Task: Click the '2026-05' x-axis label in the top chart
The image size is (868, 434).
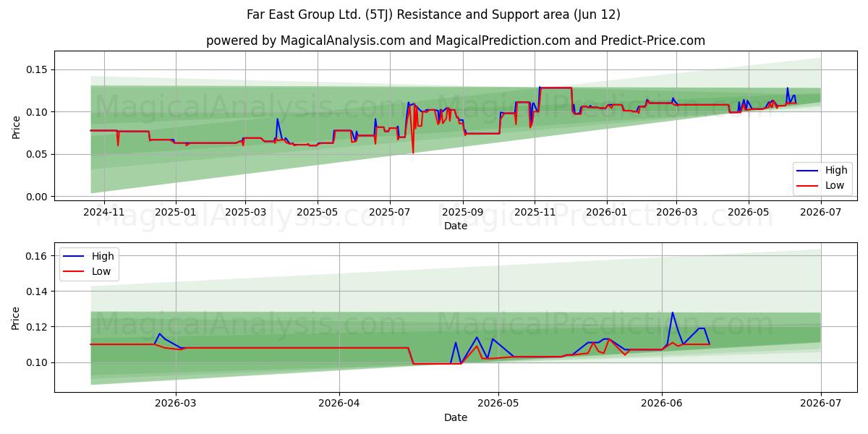Action: [748, 212]
